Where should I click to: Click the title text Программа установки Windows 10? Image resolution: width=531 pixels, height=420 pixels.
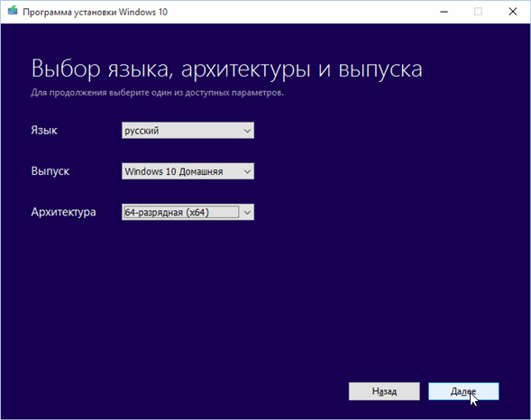tap(96, 12)
